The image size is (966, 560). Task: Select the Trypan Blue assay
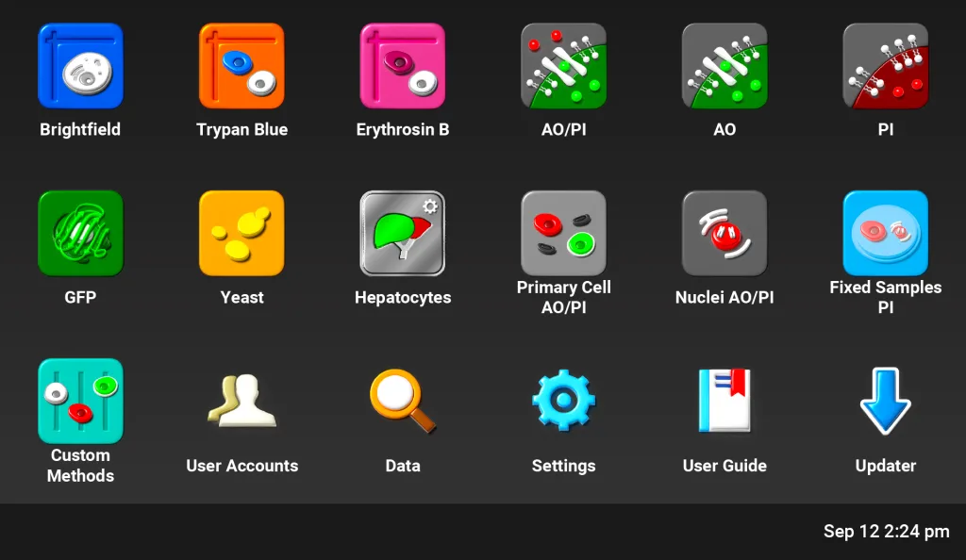pos(241,66)
